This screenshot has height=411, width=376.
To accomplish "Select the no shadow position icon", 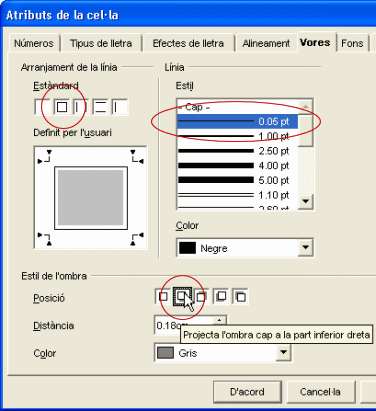I will [x=163, y=296].
